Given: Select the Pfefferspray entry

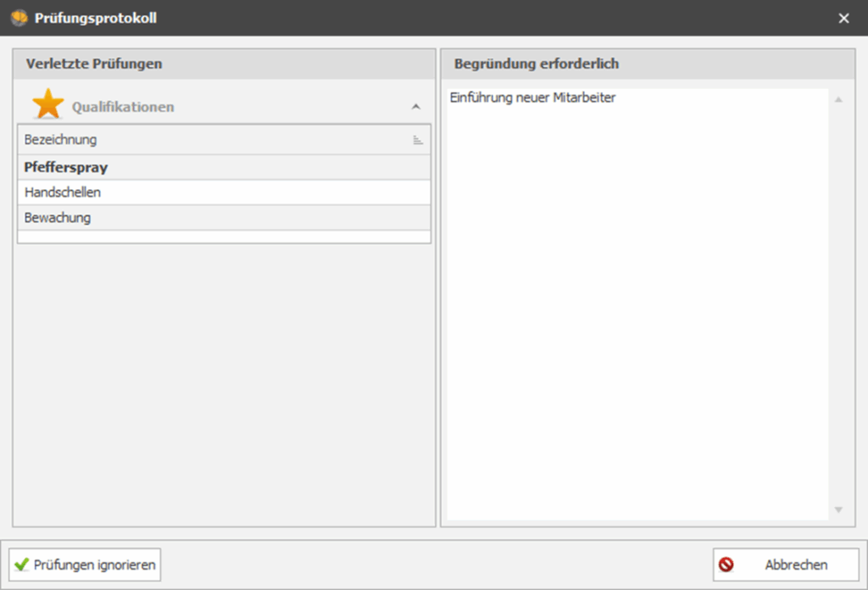Looking at the screenshot, I should [x=66, y=167].
